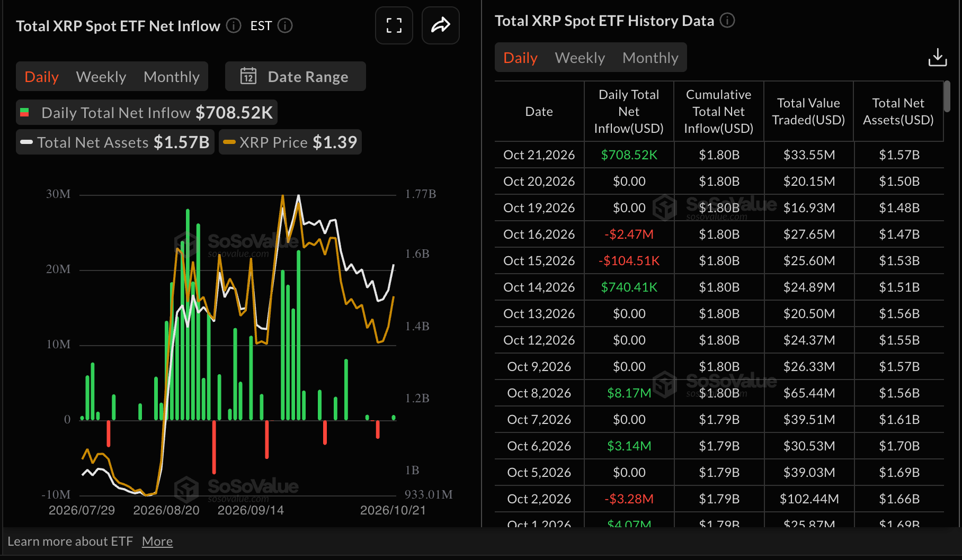The height and width of the screenshot is (560, 962).
Task: Click the $33.55M total value traded cell
Action: 809,155
